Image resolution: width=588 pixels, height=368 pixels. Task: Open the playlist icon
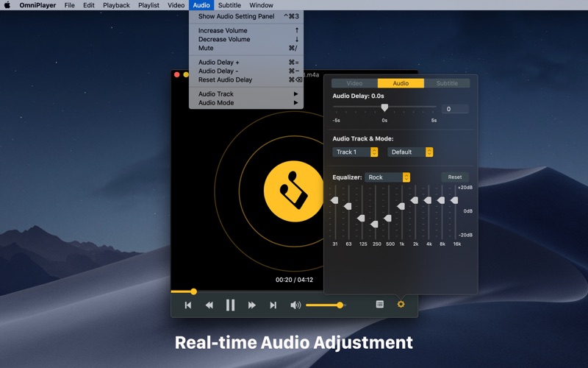(x=380, y=304)
